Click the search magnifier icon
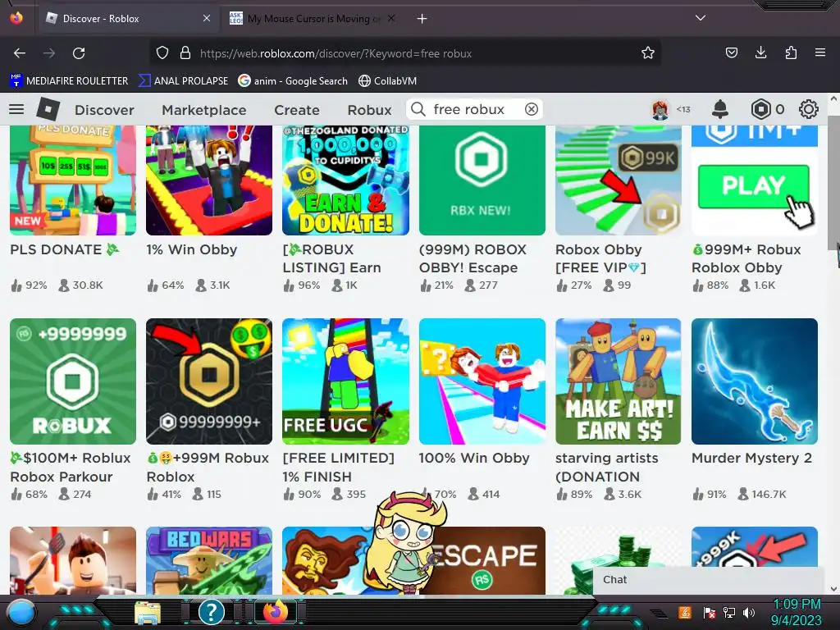The width and height of the screenshot is (840, 630). pos(418,109)
